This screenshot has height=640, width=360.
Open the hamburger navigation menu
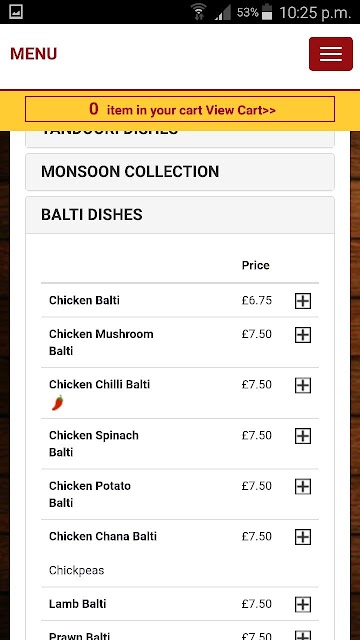(331, 54)
